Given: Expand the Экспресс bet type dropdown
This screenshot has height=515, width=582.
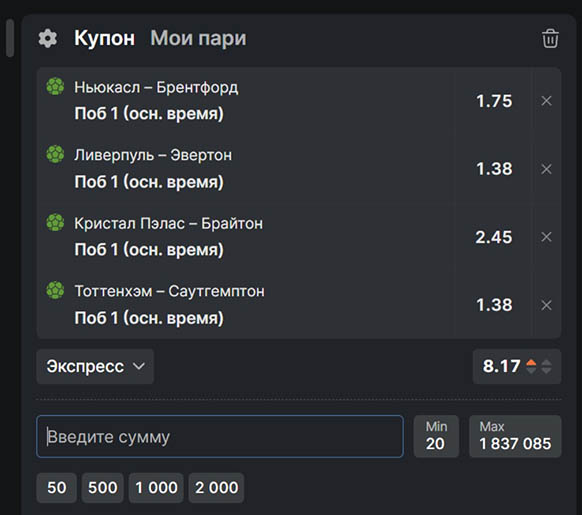Looking at the screenshot, I should tap(95, 366).
